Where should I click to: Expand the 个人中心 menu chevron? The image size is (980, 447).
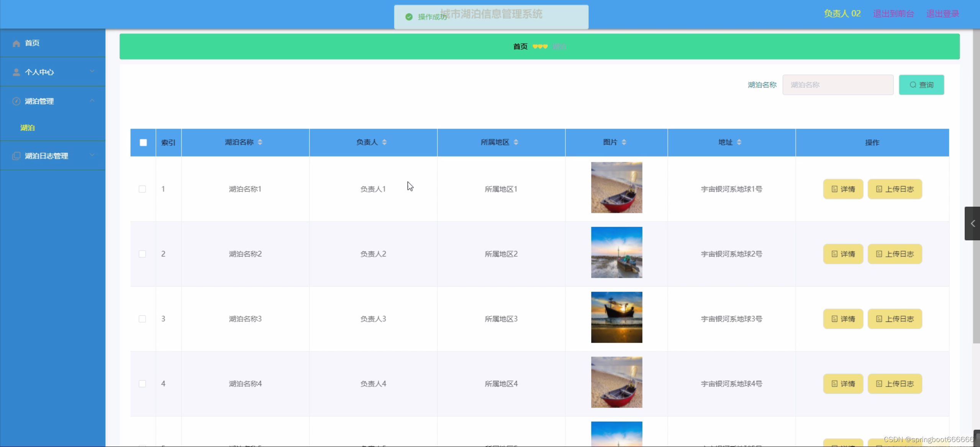(92, 72)
